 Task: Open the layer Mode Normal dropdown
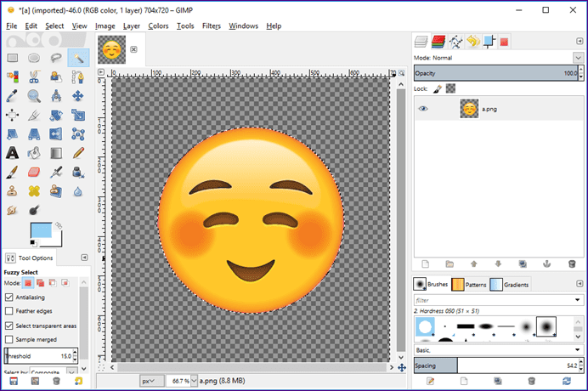coord(578,58)
